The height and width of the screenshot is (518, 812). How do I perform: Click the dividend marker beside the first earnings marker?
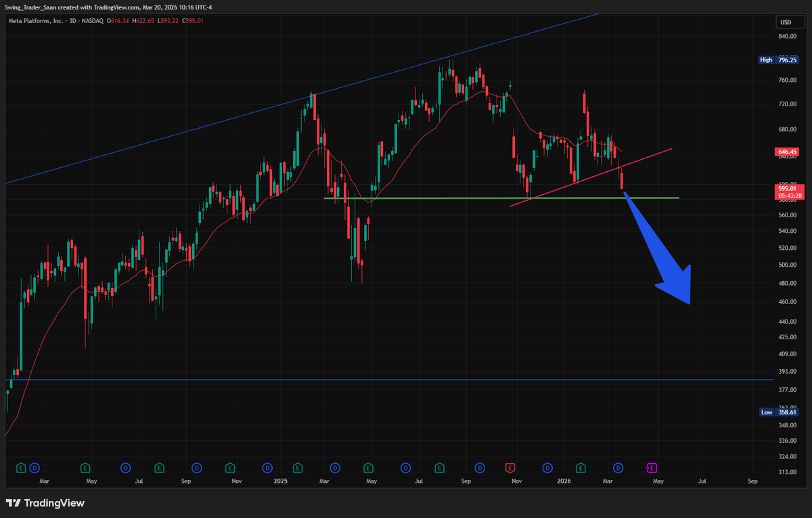[x=35, y=467]
